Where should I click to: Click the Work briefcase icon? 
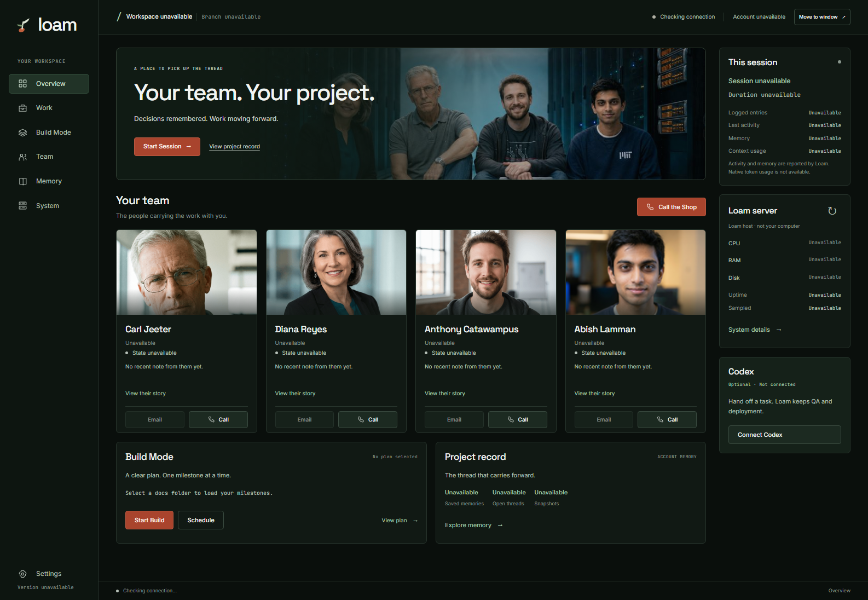click(x=22, y=108)
